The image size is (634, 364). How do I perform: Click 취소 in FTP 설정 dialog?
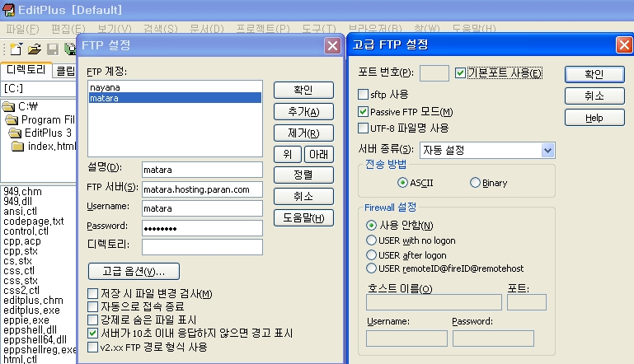[x=303, y=196]
